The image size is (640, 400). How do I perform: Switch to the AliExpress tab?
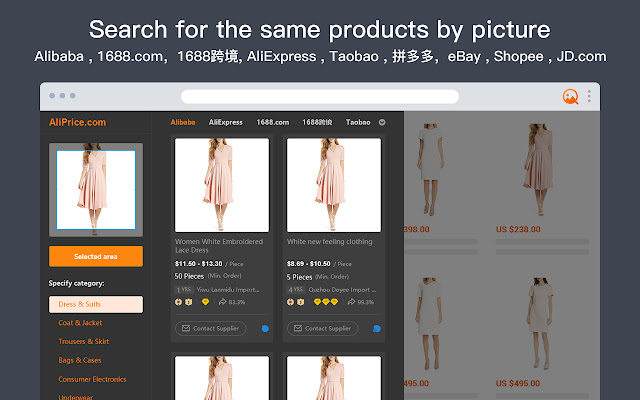click(225, 122)
